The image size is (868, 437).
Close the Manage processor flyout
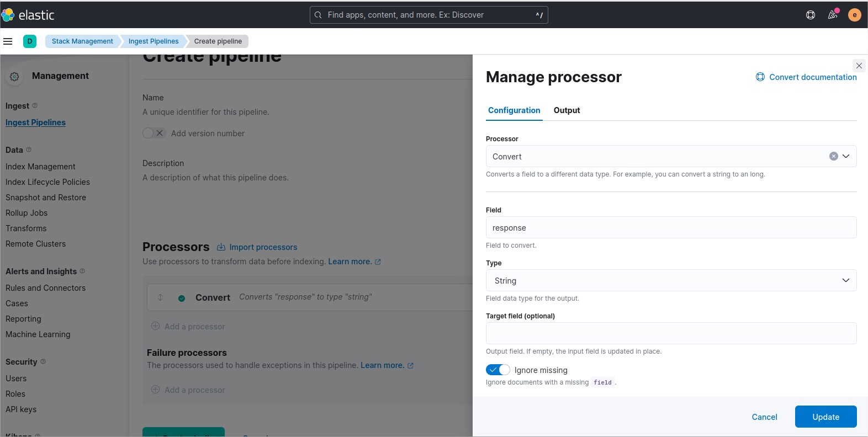[x=859, y=66]
